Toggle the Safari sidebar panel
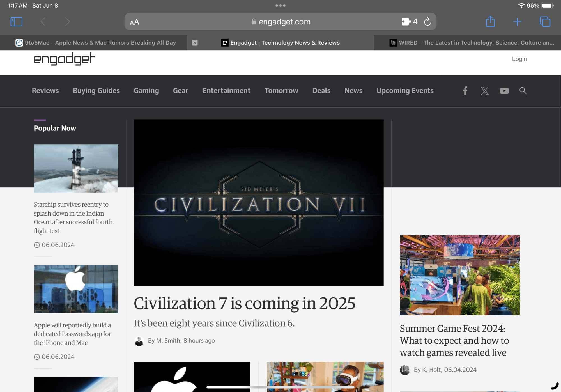The height and width of the screenshot is (392, 561). click(x=16, y=22)
